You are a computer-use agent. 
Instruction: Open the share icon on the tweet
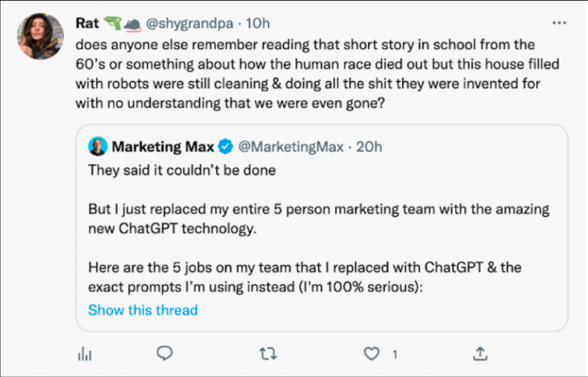pos(480,353)
